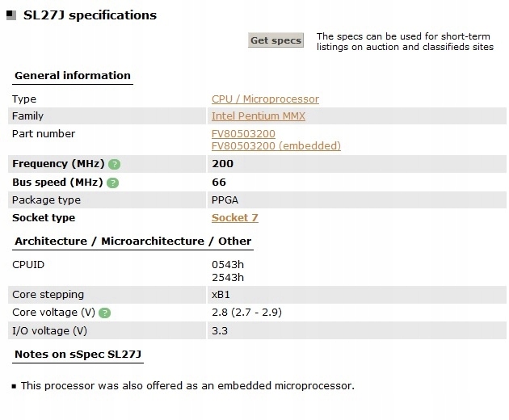The height and width of the screenshot is (420, 509).
Task: Click the 2.8 (2.7 - 2.9) core voltage value
Action: coord(246,313)
